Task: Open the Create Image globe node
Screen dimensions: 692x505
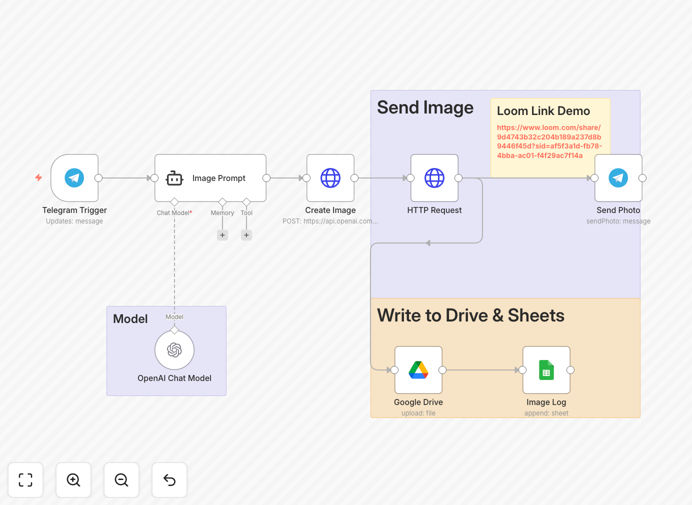Action: tap(331, 178)
